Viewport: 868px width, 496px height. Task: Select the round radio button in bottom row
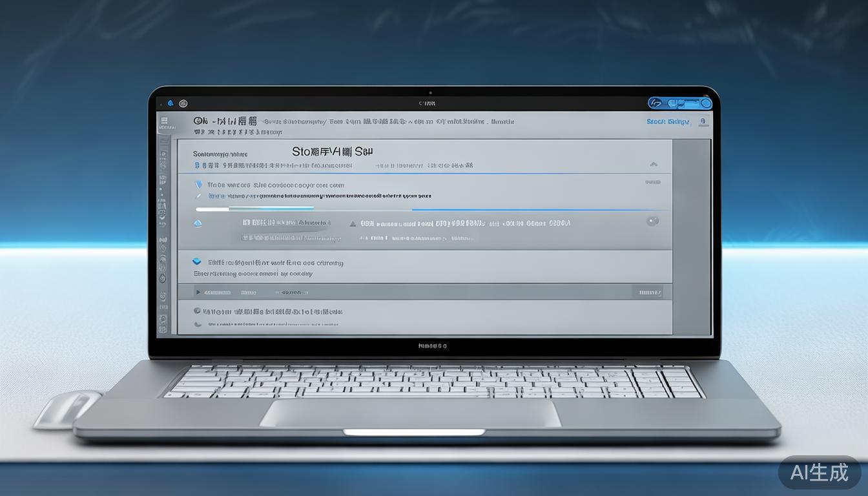click(x=198, y=311)
